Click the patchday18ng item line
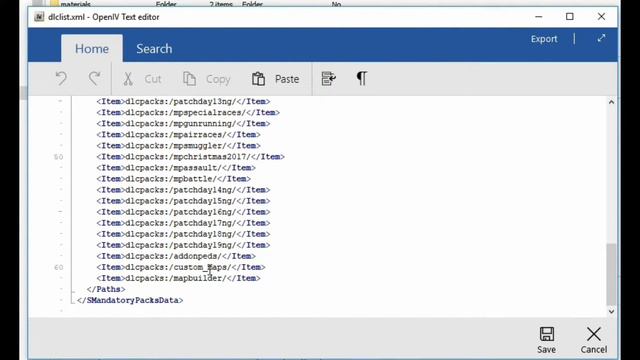This screenshot has height=360, width=640. pos(183,234)
